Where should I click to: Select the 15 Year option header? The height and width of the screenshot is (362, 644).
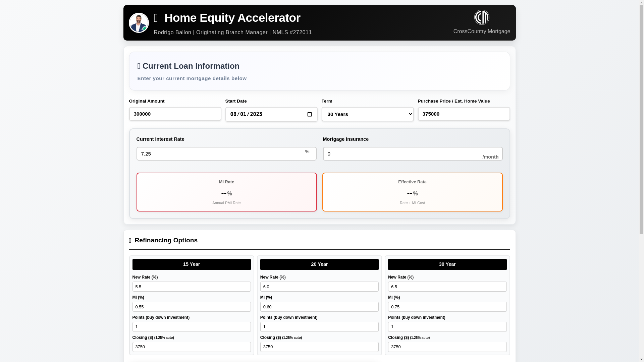191,264
